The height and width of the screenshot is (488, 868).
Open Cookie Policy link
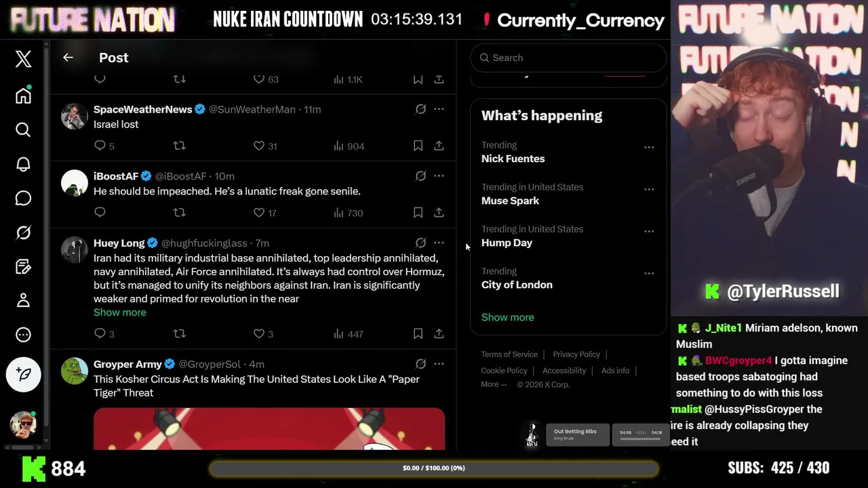click(504, 371)
